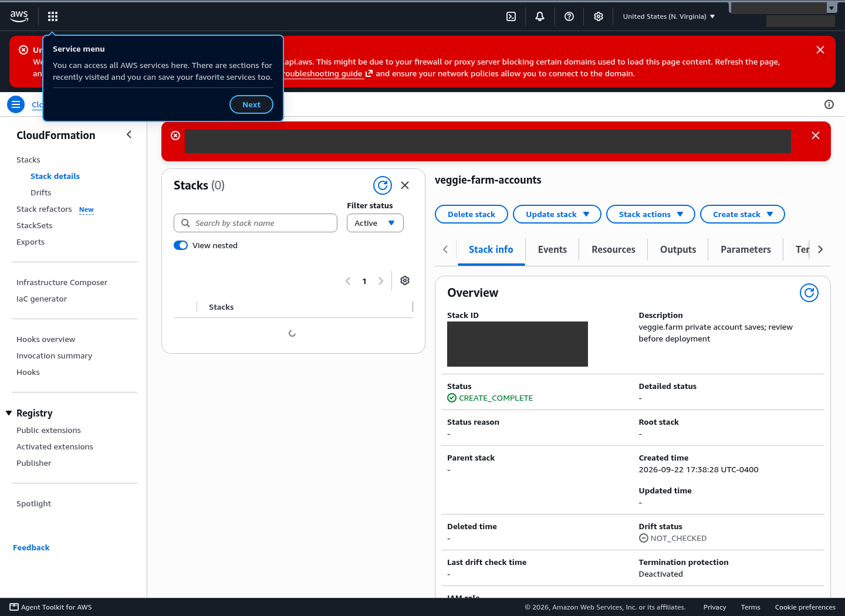This screenshot has width=845, height=616.
Task: Open stacks table preferences gear
Action: (x=405, y=280)
